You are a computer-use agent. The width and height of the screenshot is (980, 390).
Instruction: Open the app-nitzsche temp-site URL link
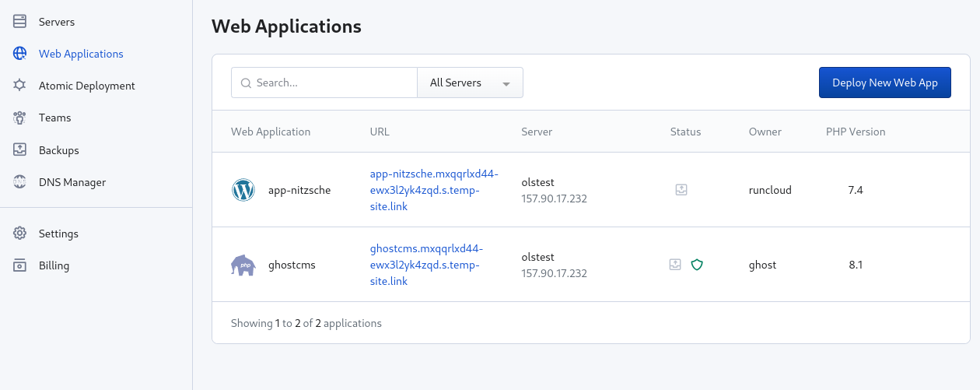(x=433, y=190)
